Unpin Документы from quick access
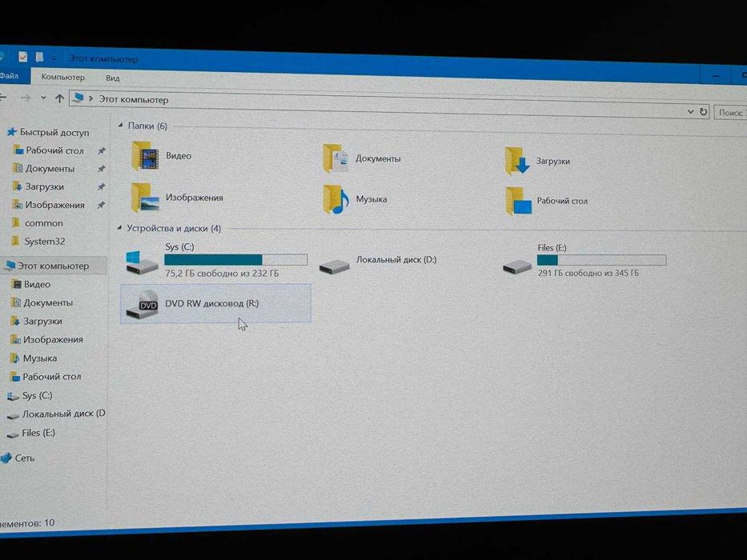Screen dimensions: 747x560 pyautogui.click(x=101, y=169)
